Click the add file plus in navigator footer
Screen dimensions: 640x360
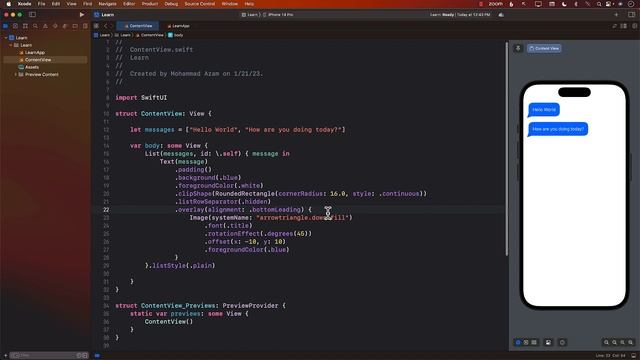(5, 356)
